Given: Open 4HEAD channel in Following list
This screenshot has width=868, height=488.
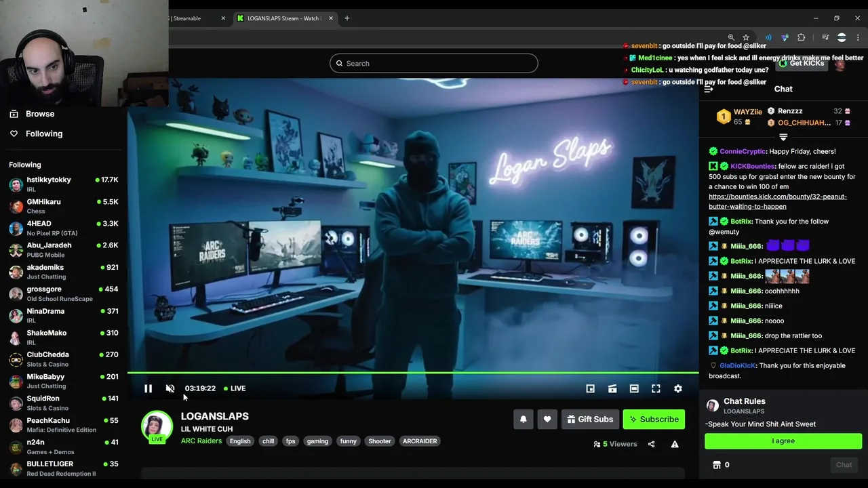Looking at the screenshot, I should coord(64,228).
